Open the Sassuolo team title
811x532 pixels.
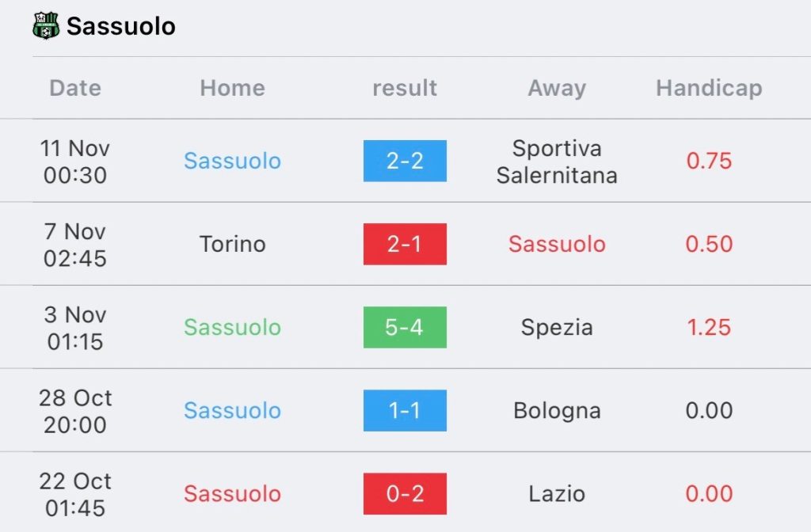[x=121, y=26]
